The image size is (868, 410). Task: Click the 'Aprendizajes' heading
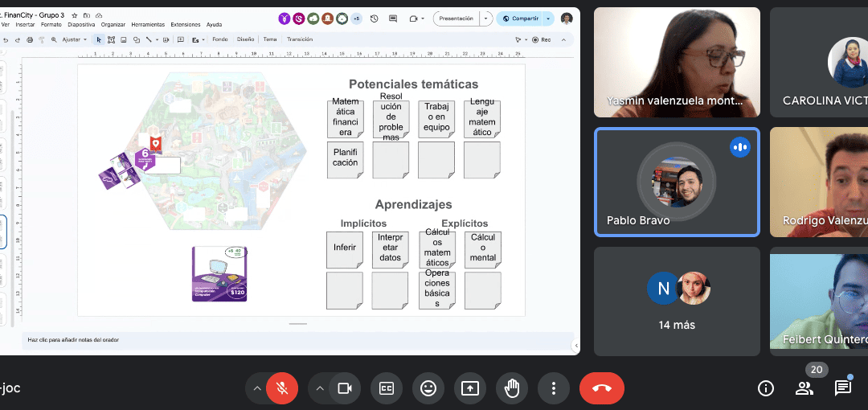[414, 204]
